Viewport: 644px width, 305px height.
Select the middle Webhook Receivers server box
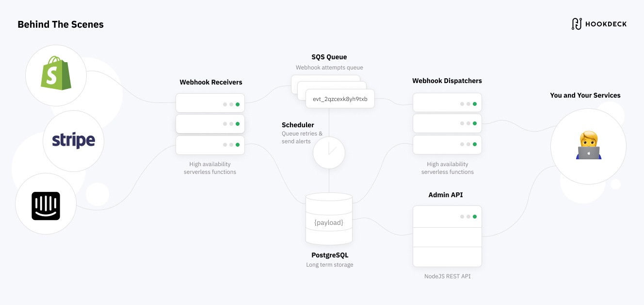pos(210,124)
